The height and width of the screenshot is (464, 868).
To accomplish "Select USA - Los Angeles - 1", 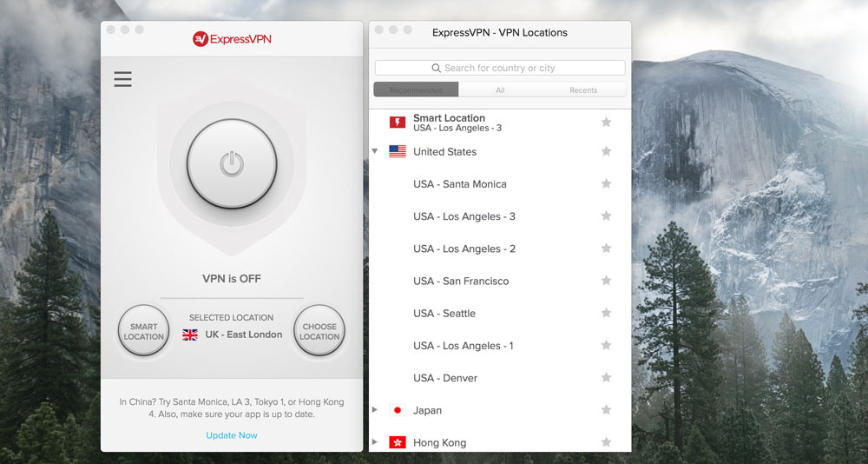I will click(x=500, y=345).
